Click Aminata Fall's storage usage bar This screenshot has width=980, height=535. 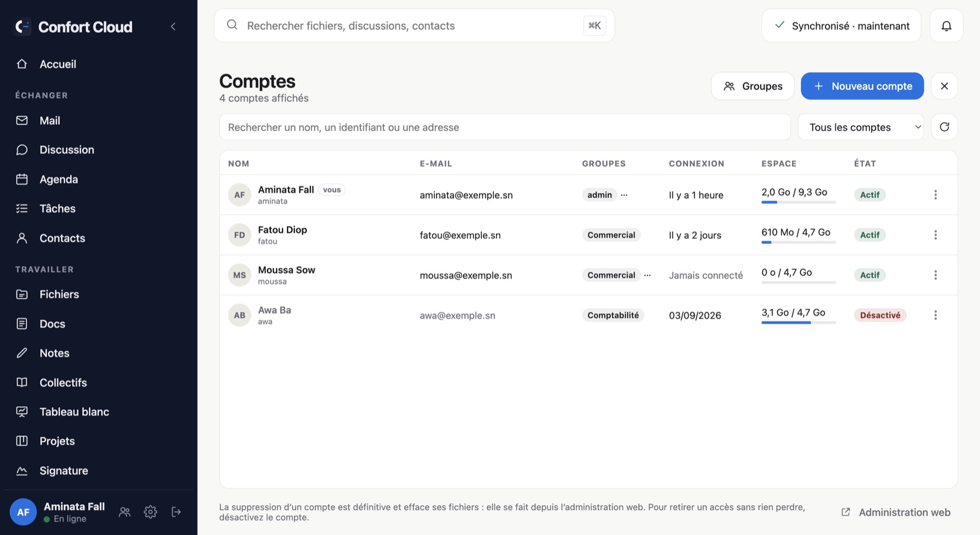point(798,202)
